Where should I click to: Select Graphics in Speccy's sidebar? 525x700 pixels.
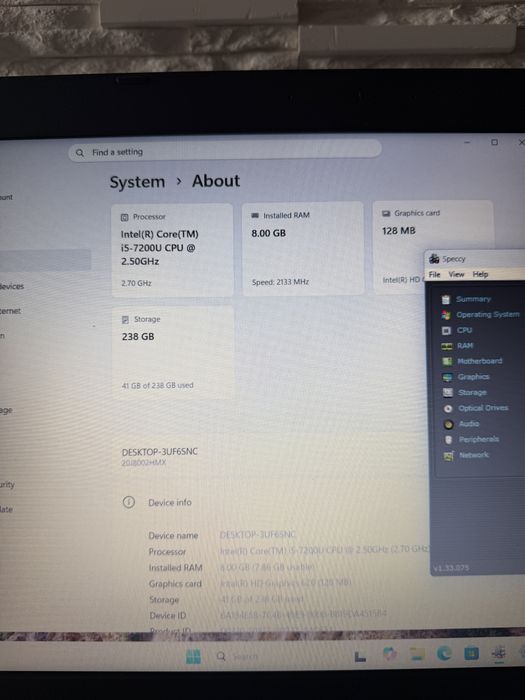click(x=473, y=377)
